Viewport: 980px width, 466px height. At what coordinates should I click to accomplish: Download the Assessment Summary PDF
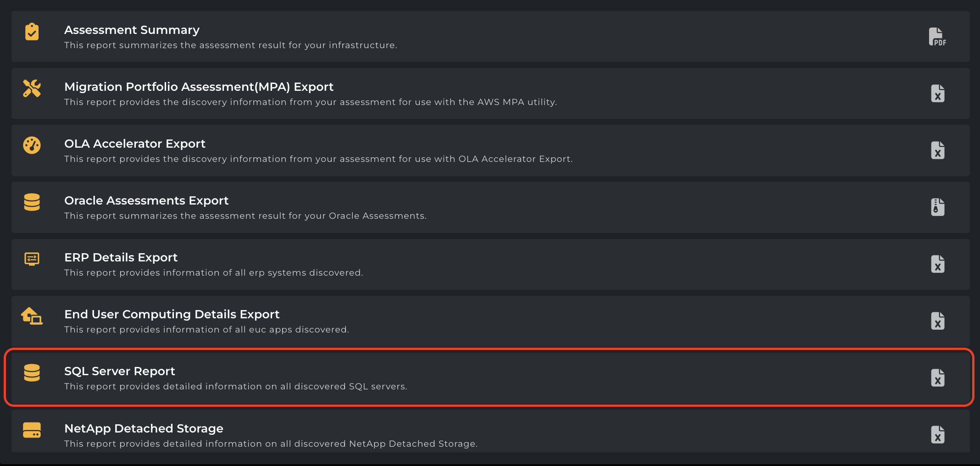937,36
